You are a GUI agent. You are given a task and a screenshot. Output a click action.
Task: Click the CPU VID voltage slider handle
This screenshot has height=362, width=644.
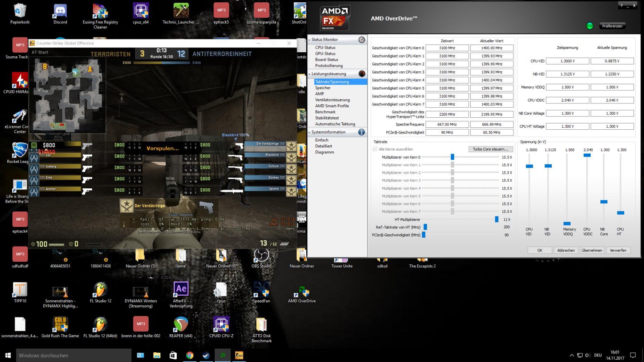pyautogui.click(x=529, y=166)
